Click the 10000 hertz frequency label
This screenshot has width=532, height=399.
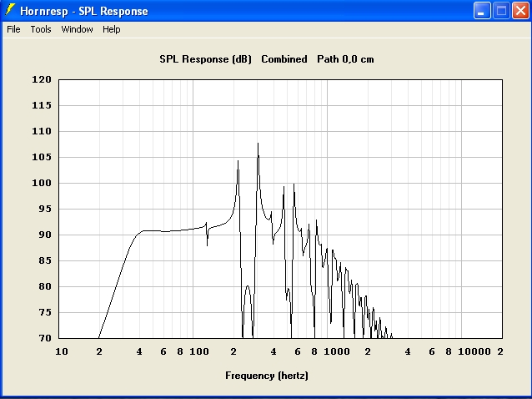(x=474, y=351)
